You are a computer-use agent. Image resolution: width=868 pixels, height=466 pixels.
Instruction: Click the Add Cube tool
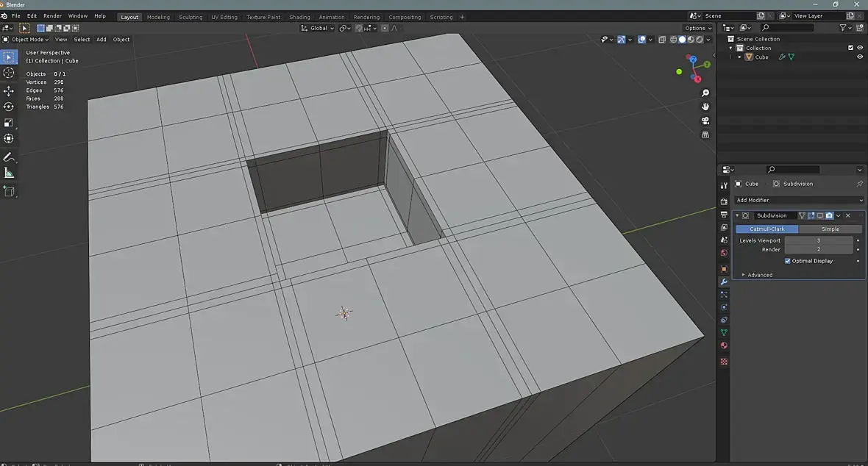pyautogui.click(x=9, y=191)
